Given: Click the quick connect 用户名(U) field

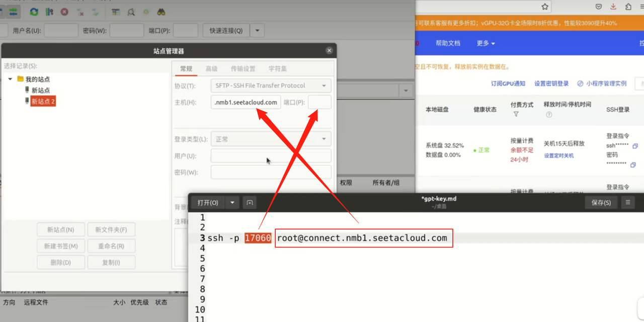Looking at the screenshot, I should click(61, 31).
